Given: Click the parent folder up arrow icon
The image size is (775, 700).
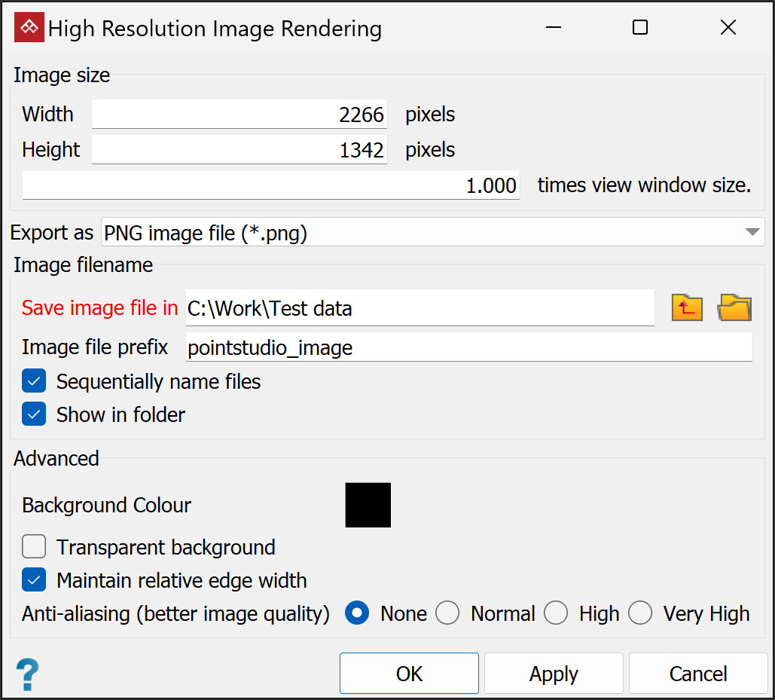Looking at the screenshot, I should (x=688, y=308).
